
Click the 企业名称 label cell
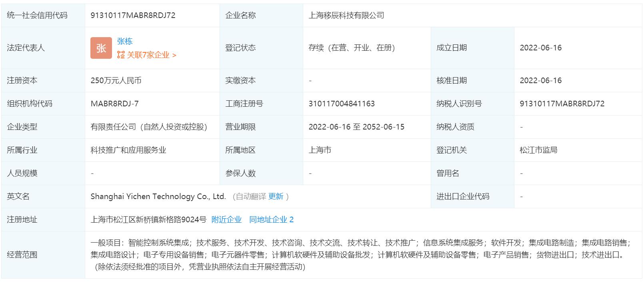261,16
